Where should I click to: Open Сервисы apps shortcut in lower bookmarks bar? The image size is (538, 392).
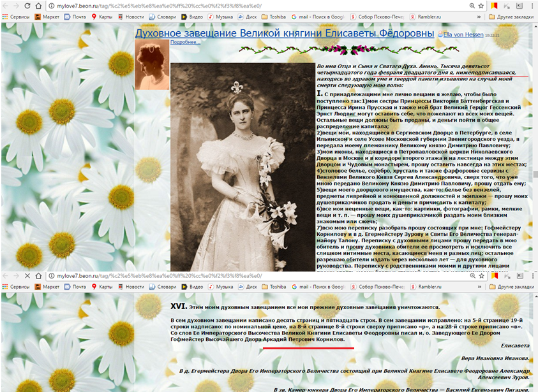(x=16, y=286)
